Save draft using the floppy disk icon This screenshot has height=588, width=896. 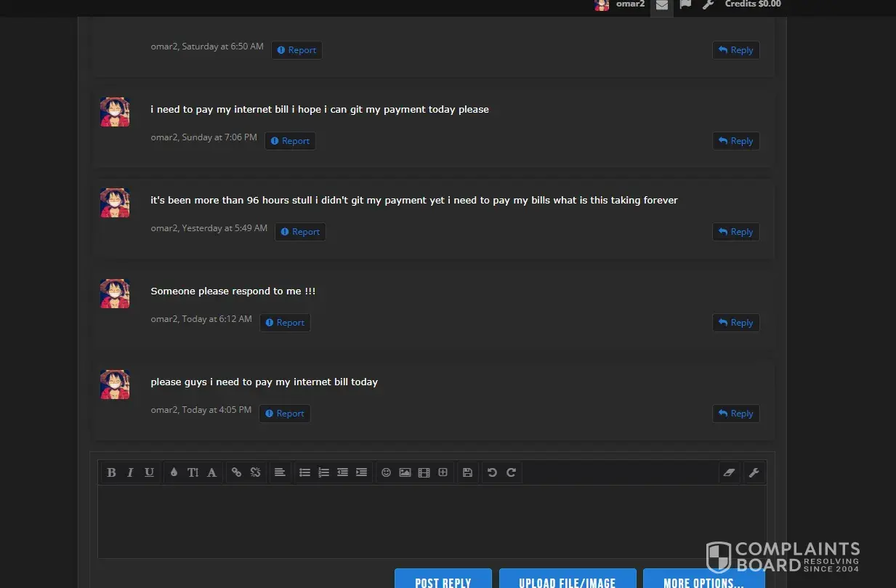tap(467, 472)
